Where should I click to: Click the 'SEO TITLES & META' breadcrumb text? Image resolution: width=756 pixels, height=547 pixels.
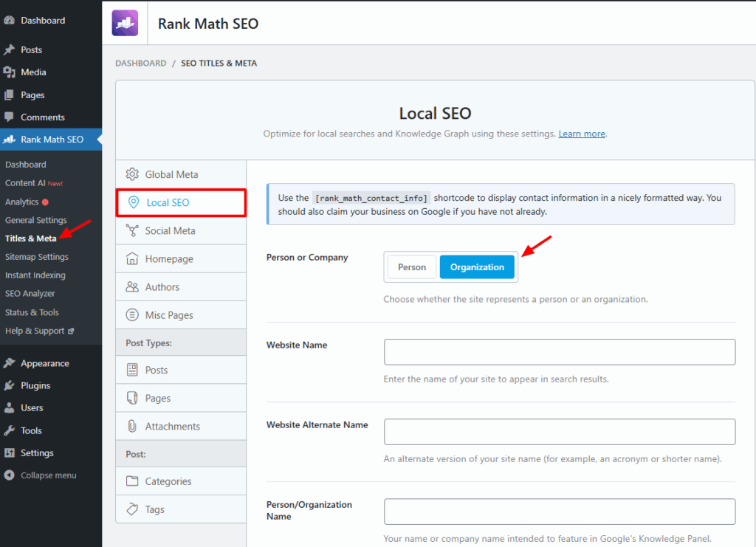point(219,63)
